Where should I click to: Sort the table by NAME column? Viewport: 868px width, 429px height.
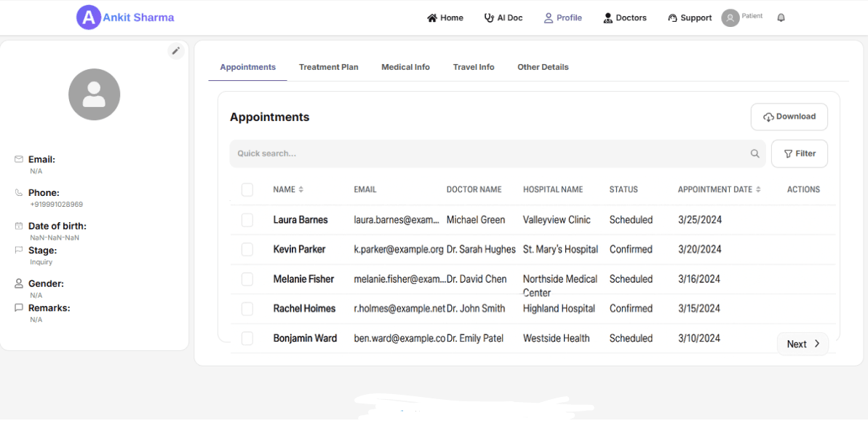(x=301, y=189)
